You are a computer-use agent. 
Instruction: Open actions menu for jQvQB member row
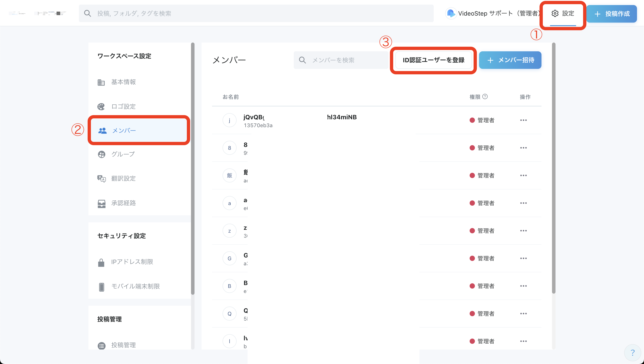coord(523,120)
